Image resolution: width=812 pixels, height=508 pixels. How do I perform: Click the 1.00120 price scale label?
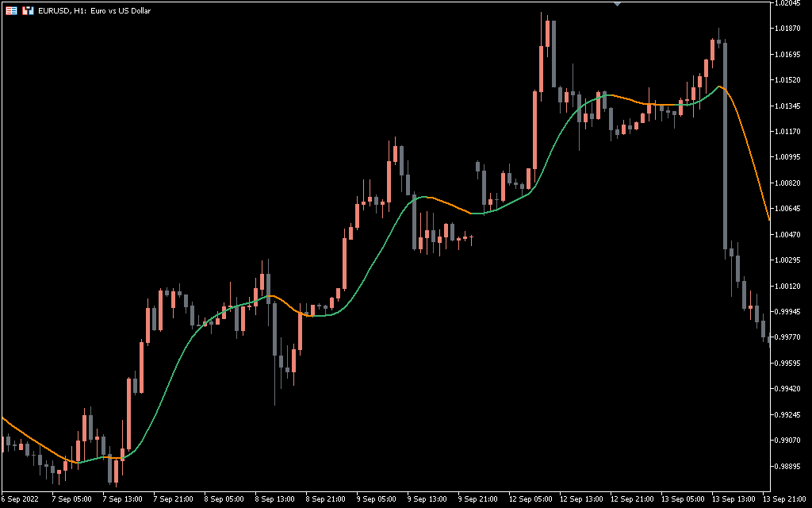[x=788, y=286]
